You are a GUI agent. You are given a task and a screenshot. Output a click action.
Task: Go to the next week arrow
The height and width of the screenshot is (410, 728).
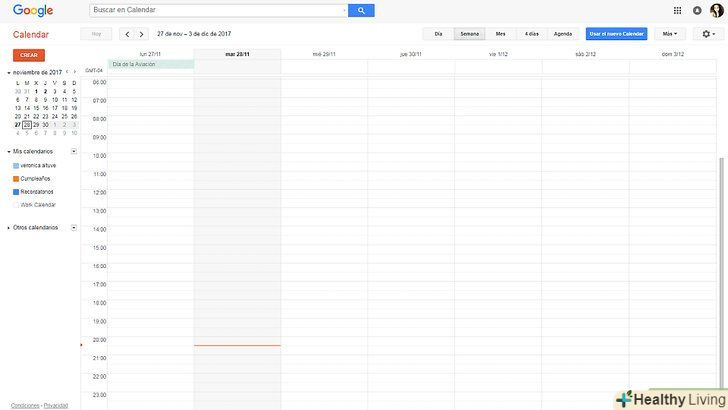click(142, 34)
